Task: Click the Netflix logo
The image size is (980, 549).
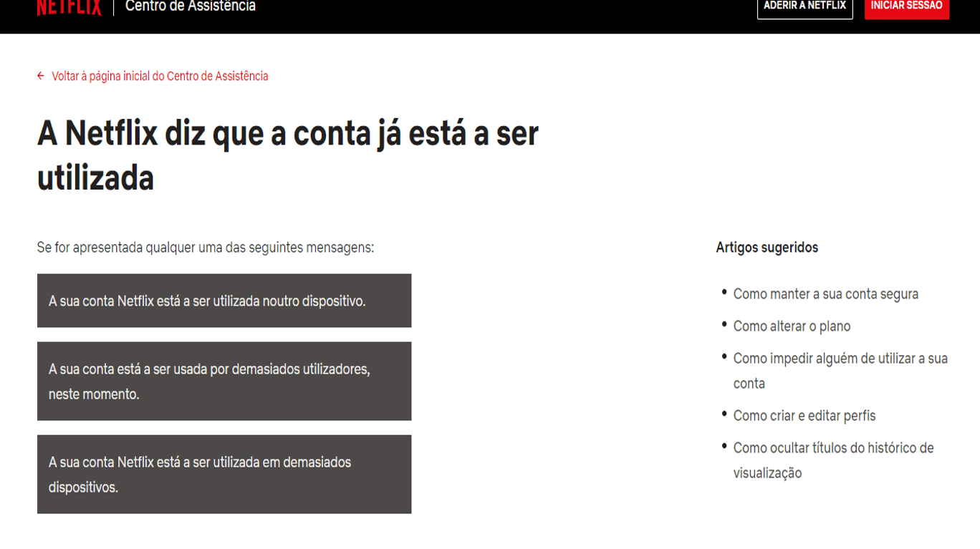Action: point(69,7)
